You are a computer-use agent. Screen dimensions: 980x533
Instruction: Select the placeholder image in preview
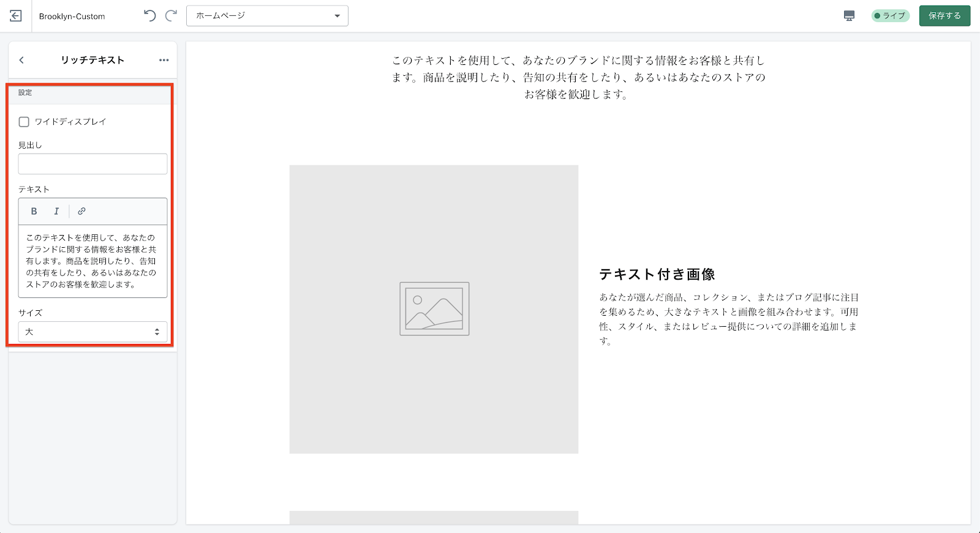[x=434, y=309]
